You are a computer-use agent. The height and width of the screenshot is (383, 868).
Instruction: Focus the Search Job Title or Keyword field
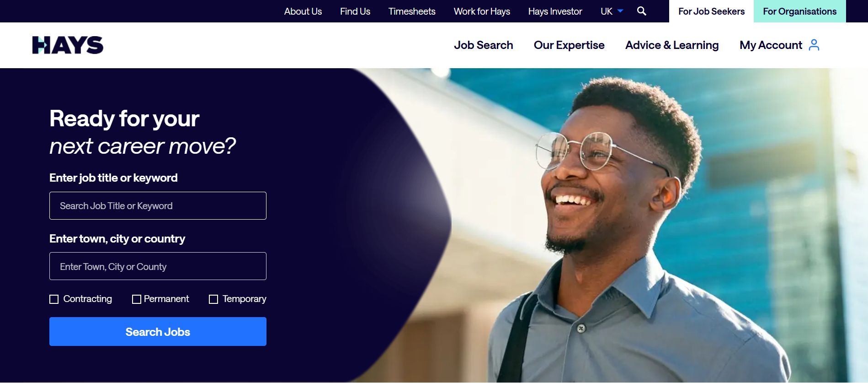(x=158, y=206)
